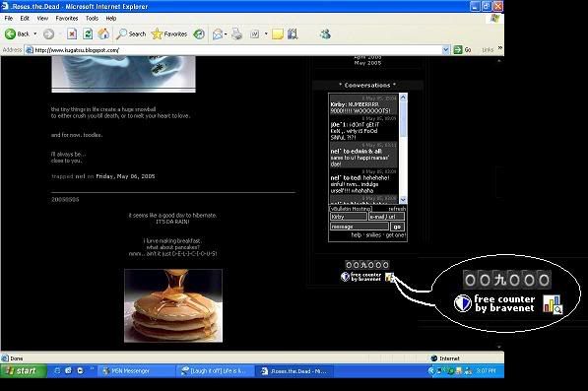Click the tagboard scrollbar up arrow
The height and width of the screenshot is (391, 588).
[x=403, y=98]
